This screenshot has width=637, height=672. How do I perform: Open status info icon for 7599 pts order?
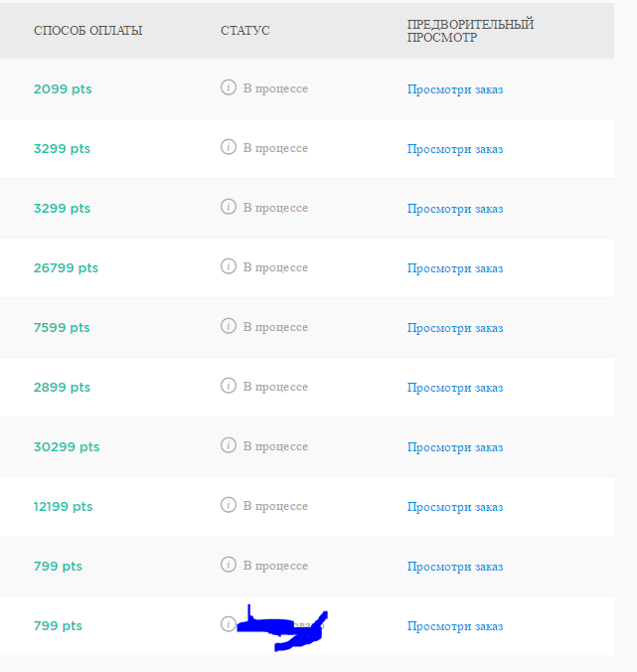[229, 326]
